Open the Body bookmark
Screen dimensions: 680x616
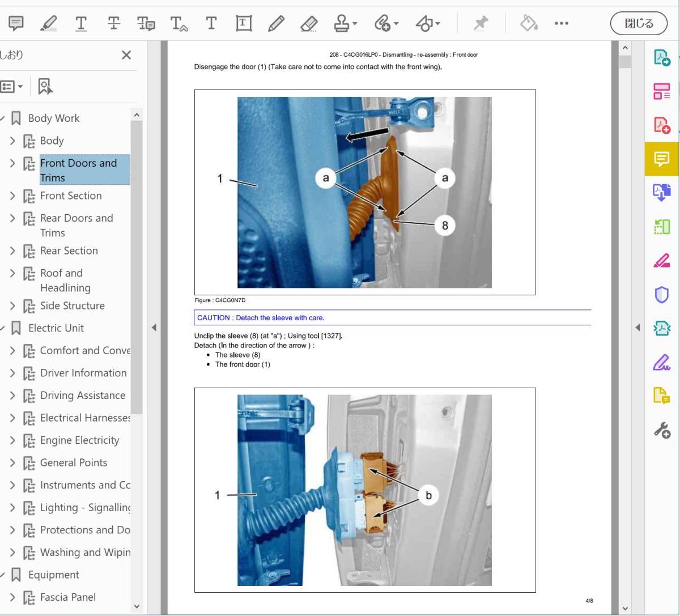(52, 141)
